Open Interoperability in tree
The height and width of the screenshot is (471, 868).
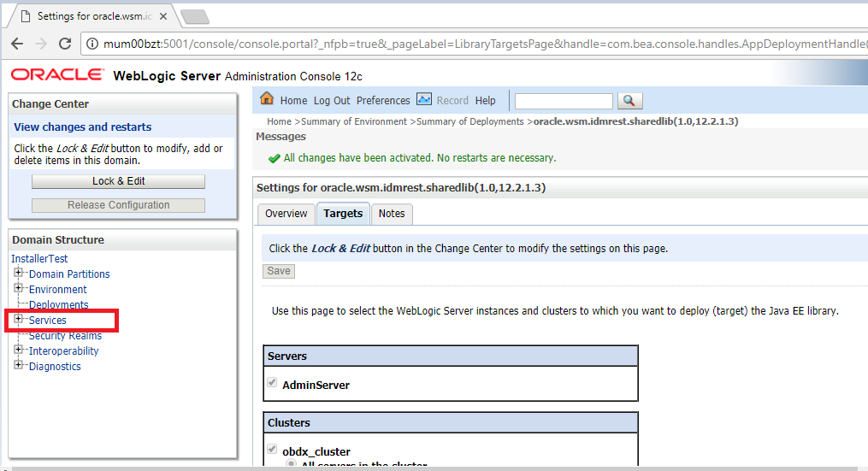(63, 350)
